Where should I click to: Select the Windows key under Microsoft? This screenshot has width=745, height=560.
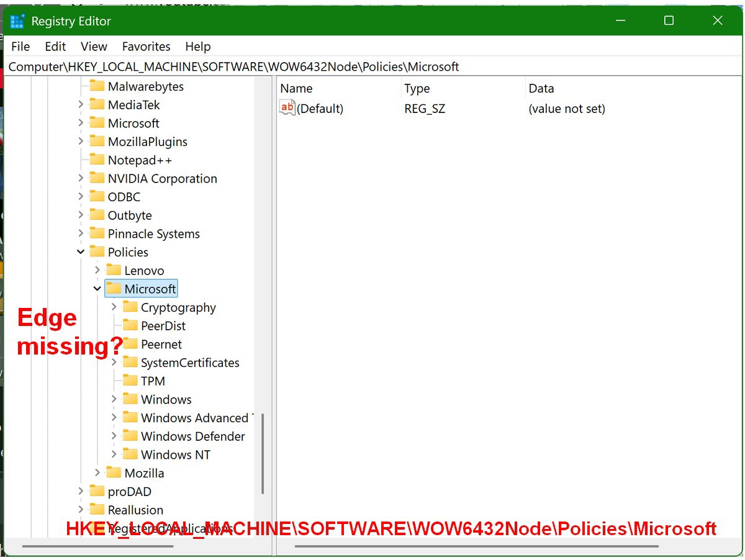point(166,400)
